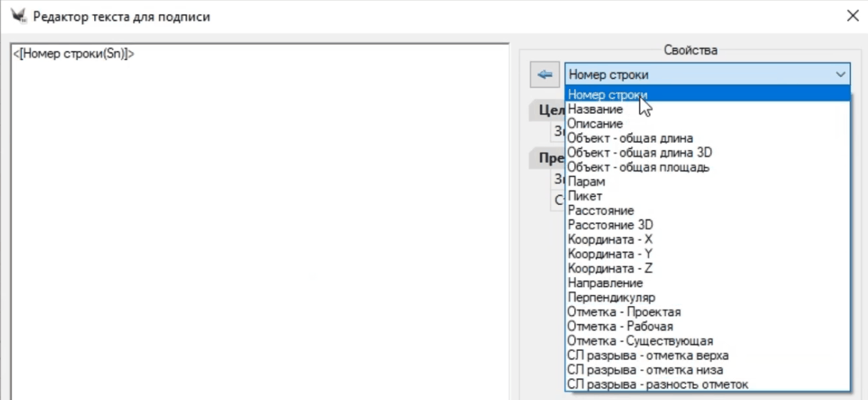This screenshot has height=400, width=868.
Task: Pick 'Координата - Z' from list
Action: [610, 268]
